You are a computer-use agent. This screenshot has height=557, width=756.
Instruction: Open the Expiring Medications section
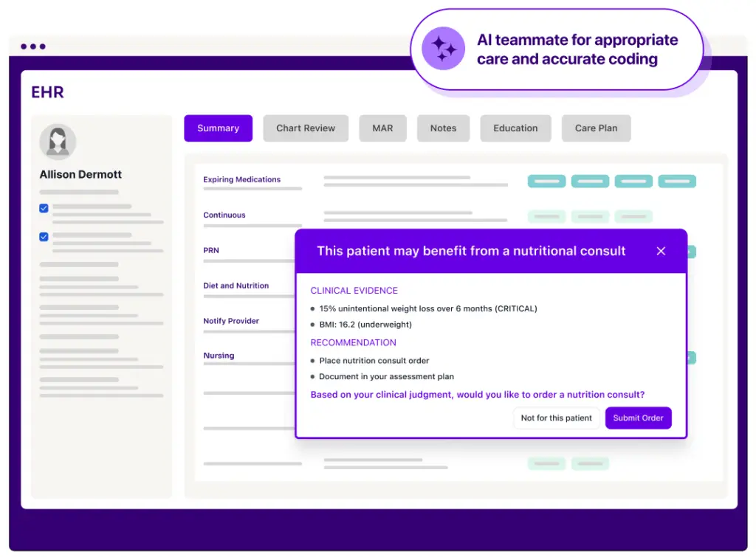tap(242, 179)
